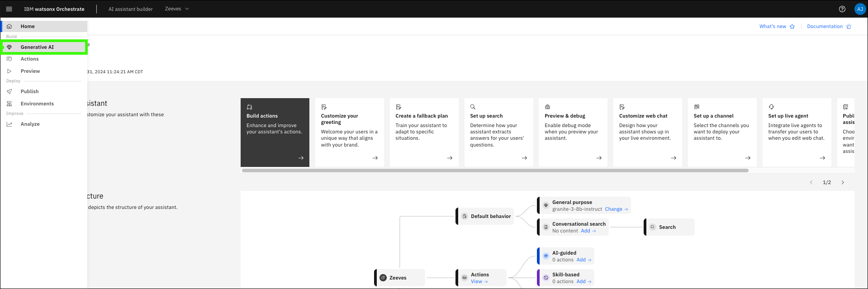Click the Generative AI diamond icon
Viewport: 868px width, 289px height.
pos(9,47)
